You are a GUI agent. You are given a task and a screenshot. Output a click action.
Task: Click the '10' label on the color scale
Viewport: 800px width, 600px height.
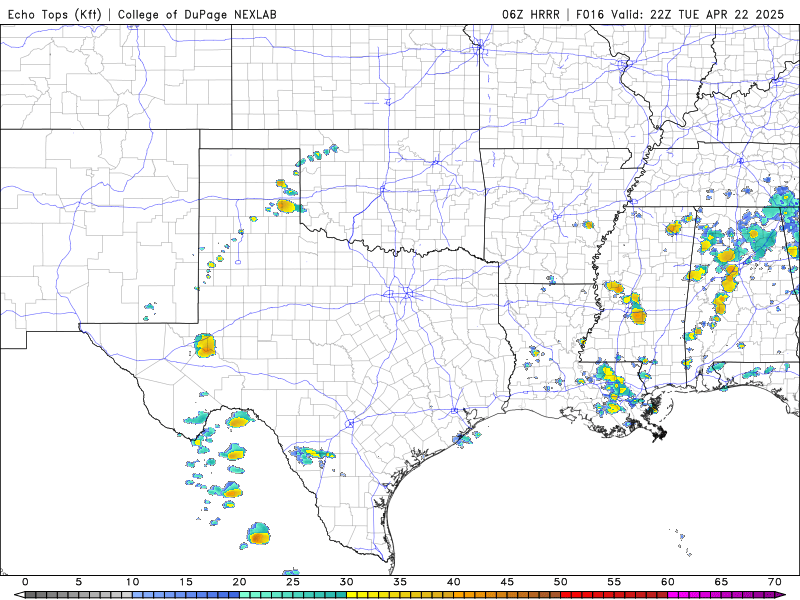click(x=132, y=582)
